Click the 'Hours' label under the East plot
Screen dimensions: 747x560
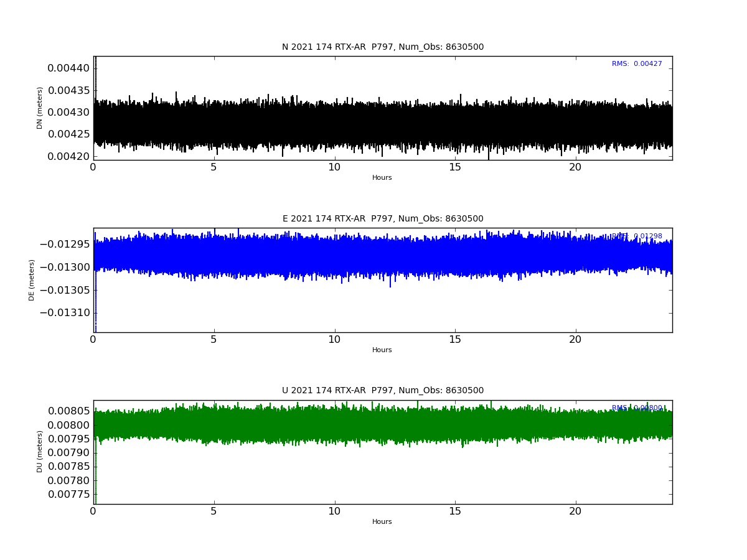coord(382,350)
